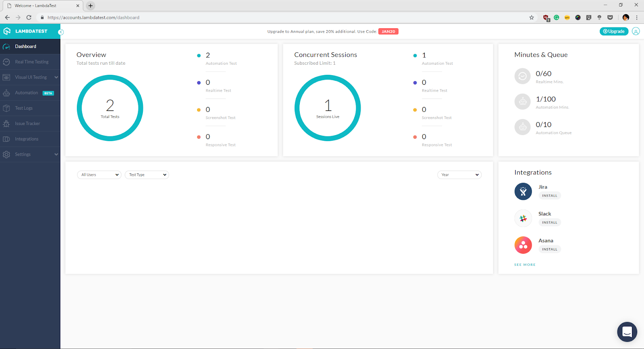Click the Slack integration icon
Image resolution: width=644 pixels, height=349 pixels.
coord(523,218)
